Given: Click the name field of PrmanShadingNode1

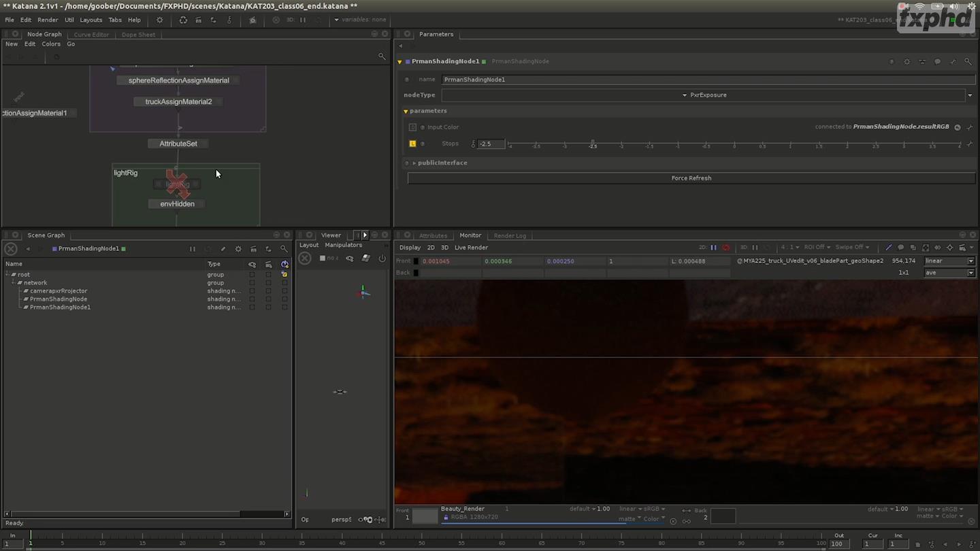Looking at the screenshot, I should [x=708, y=80].
